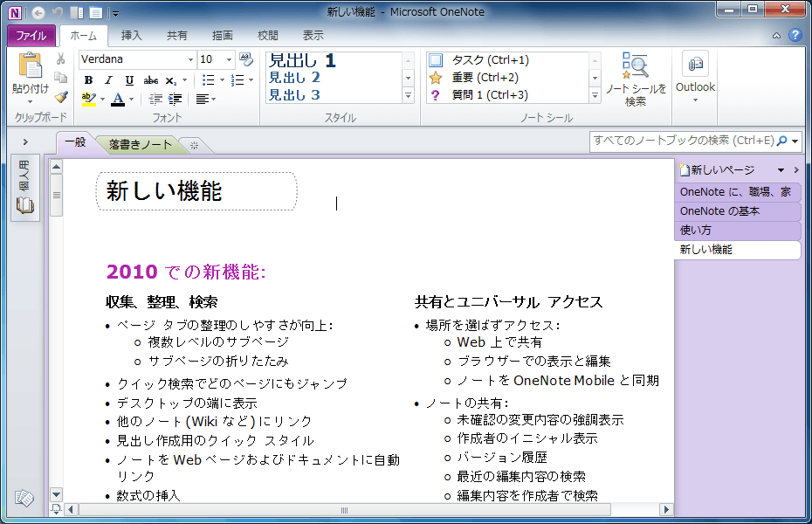Click the Clear Formatting icon

pos(246,59)
